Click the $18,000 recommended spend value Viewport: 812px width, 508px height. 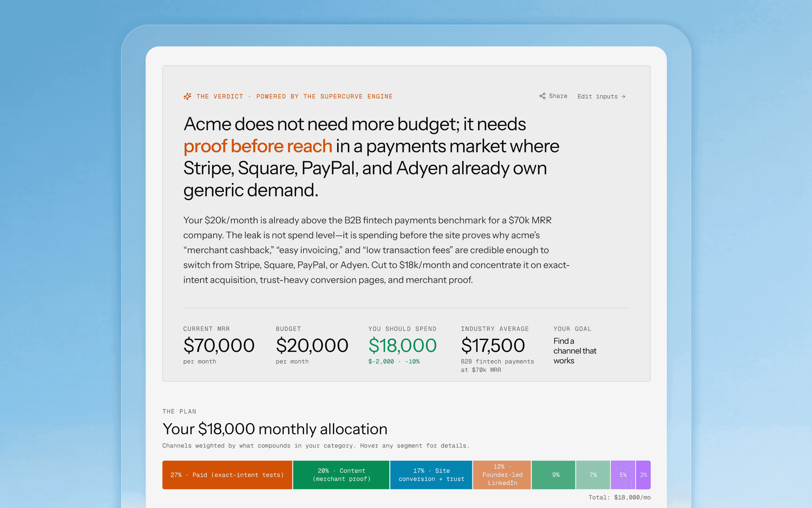point(403,345)
